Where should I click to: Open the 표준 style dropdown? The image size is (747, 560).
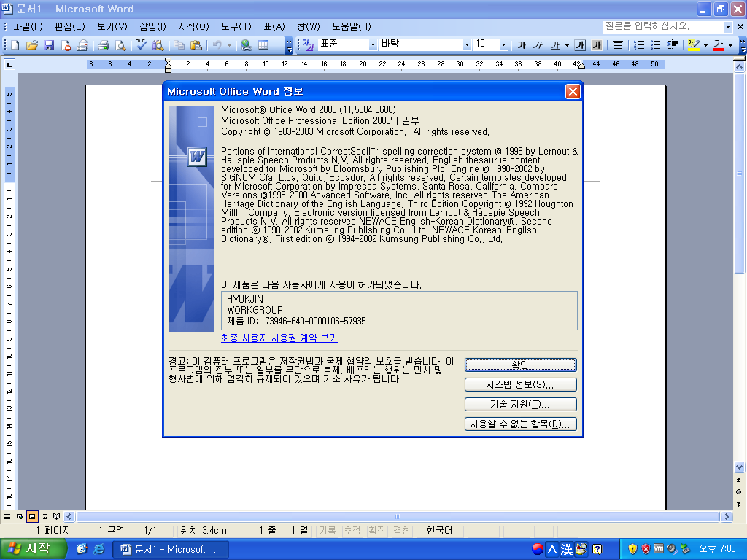[373, 44]
